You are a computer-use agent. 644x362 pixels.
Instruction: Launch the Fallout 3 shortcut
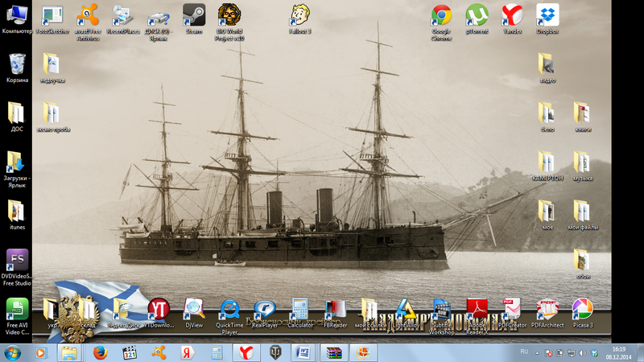299,19
